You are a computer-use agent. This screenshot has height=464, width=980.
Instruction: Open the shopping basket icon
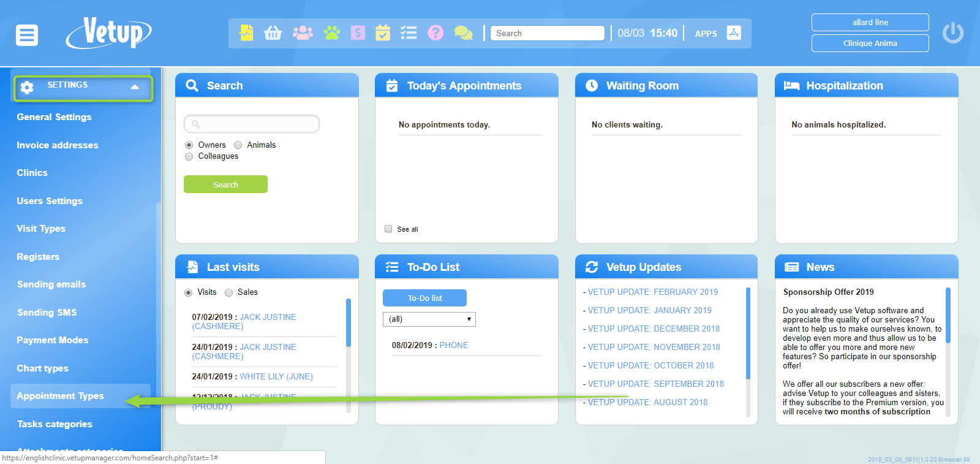coord(273,32)
